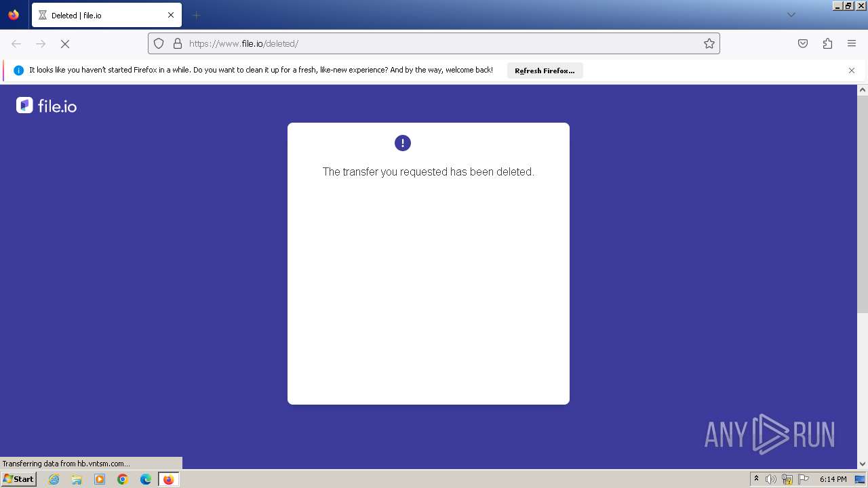Open the volume speaker tray icon
Image resolution: width=868 pixels, height=488 pixels.
(x=771, y=479)
